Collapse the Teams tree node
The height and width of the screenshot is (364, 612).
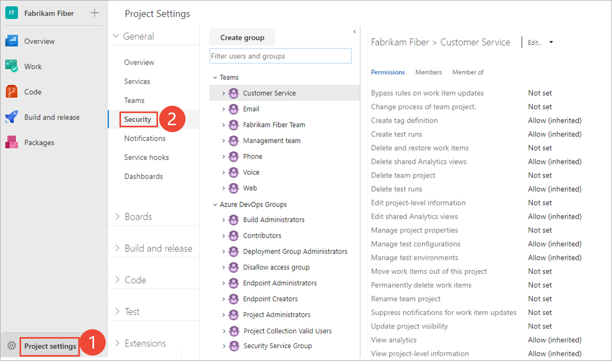click(215, 78)
